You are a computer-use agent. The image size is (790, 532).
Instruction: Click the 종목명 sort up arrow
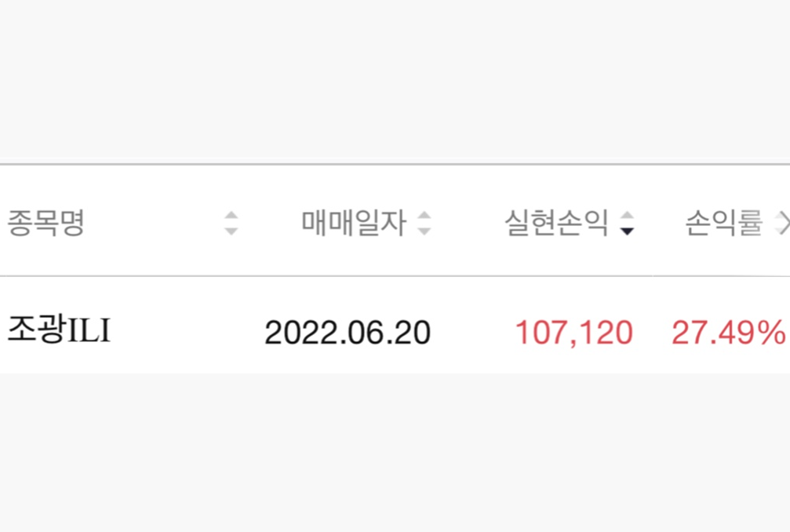tap(231, 216)
